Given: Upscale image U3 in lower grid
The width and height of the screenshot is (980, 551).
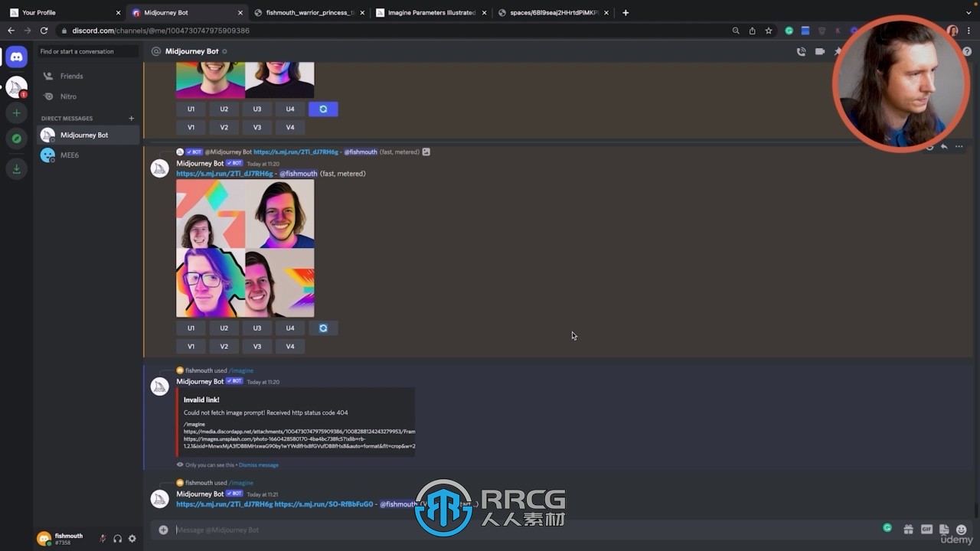Looking at the screenshot, I should click(256, 328).
